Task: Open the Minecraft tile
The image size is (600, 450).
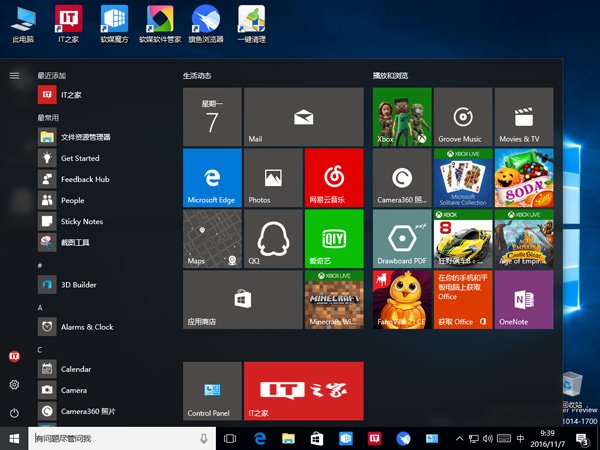Action: pyautogui.click(x=334, y=300)
